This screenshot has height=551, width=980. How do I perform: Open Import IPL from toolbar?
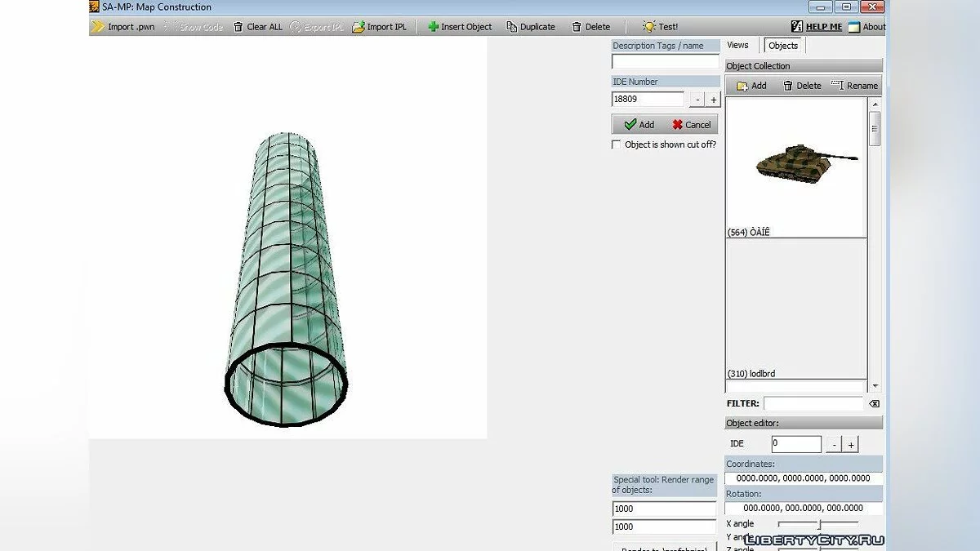point(359,27)
